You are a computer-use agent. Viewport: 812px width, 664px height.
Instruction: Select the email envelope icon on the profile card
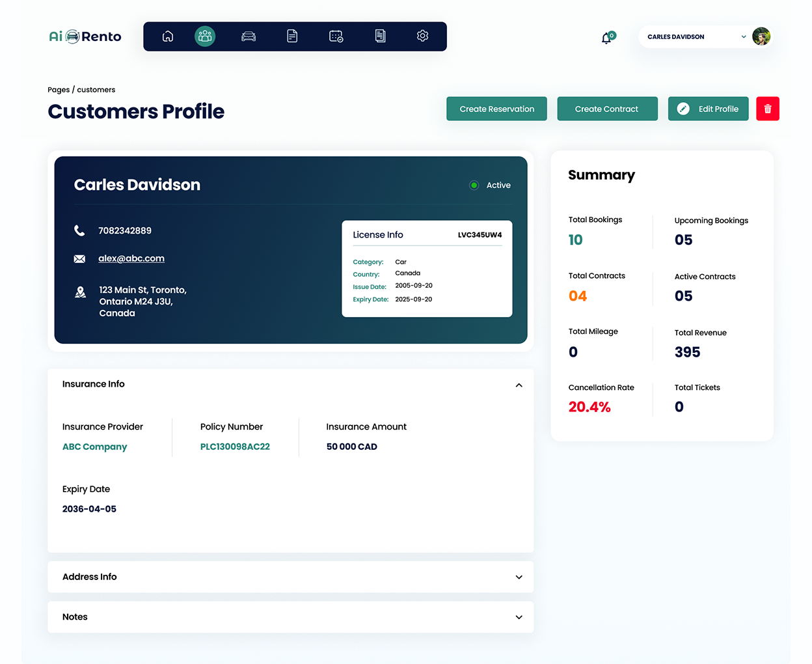coord(79,258)
